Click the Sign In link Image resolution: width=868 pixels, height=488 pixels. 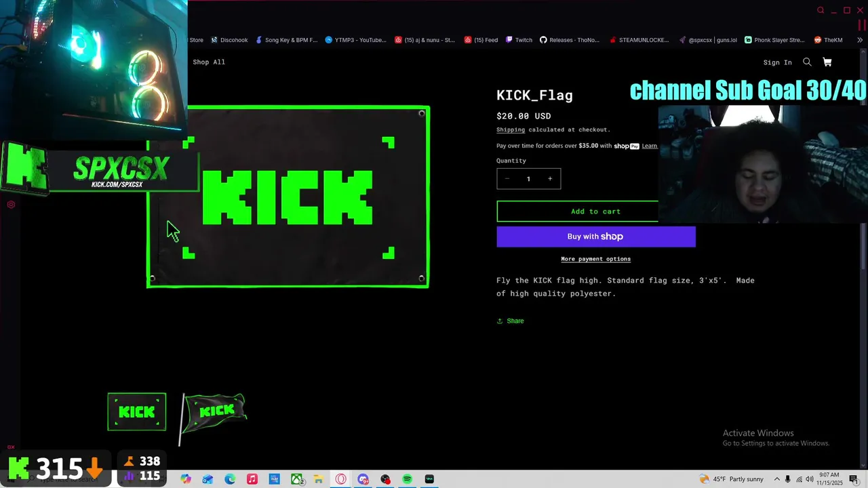tap(777, 62)
